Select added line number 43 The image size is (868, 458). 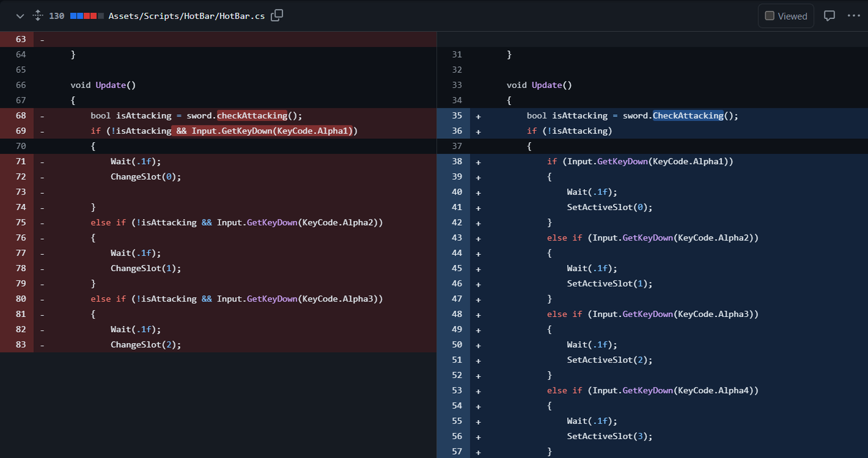(x=456, y=238)
